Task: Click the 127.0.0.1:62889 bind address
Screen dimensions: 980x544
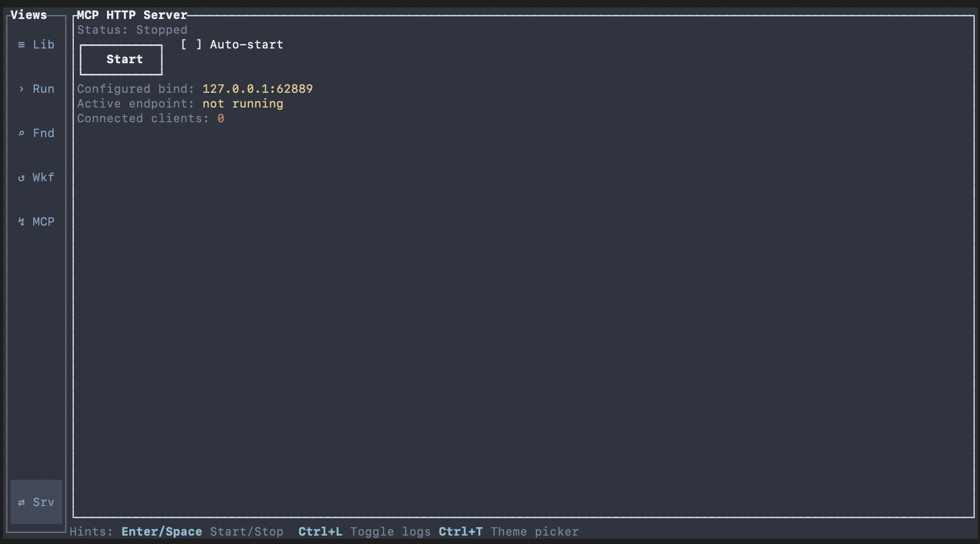Action: [x=257, y=89]
